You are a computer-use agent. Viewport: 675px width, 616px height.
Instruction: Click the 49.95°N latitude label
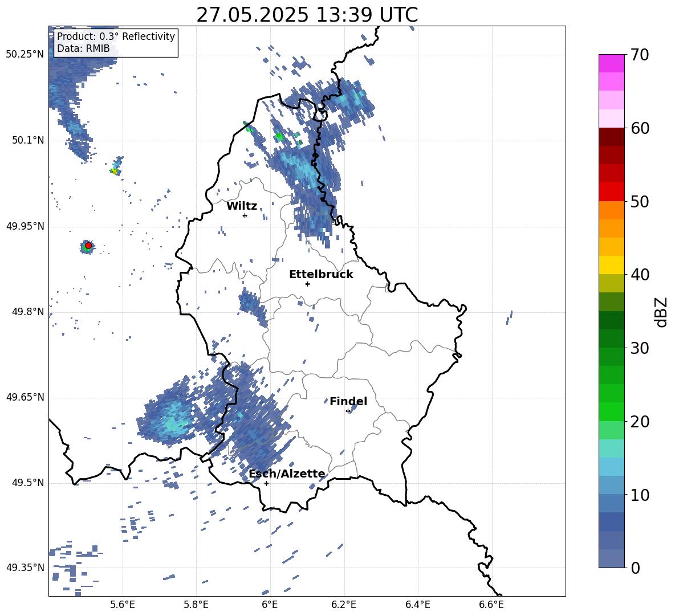(x=25, y=226)
